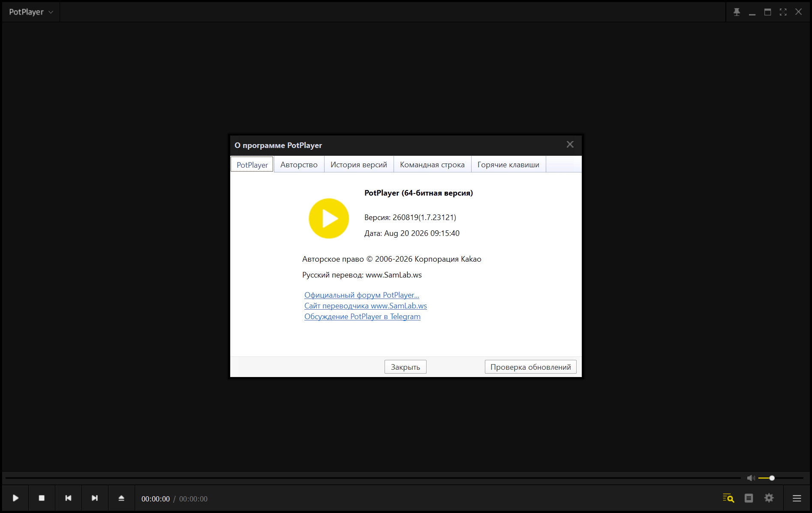This screenshot has height=513, width=812.
Task: Click the PotPlayer (64-битная версия) heading
Action: tap(419, 193)
